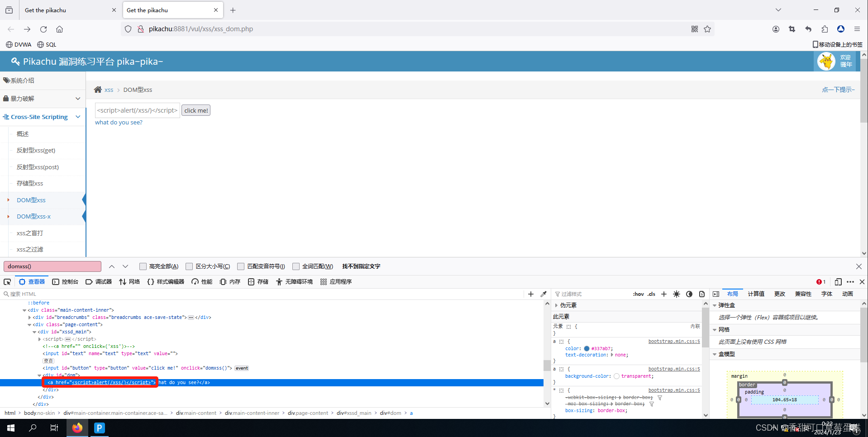Toggle the :hov pseudo-class panel

click(x=639, y=294)
